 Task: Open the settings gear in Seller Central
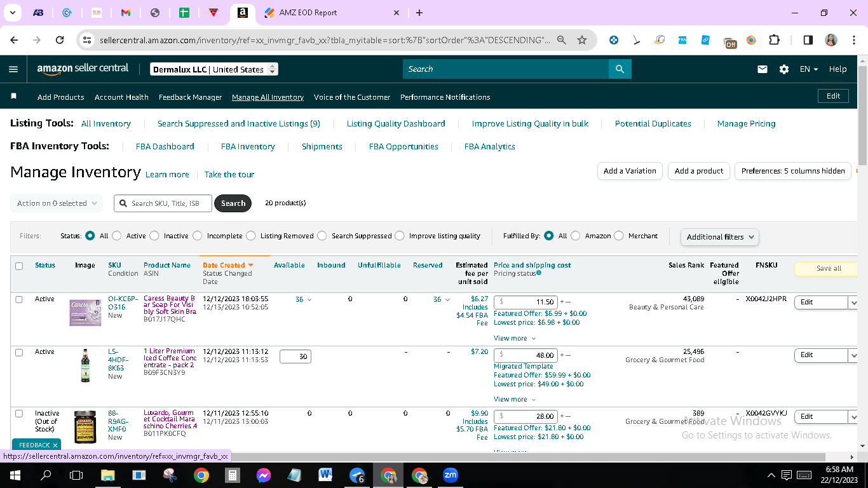(x=784, y=69)
